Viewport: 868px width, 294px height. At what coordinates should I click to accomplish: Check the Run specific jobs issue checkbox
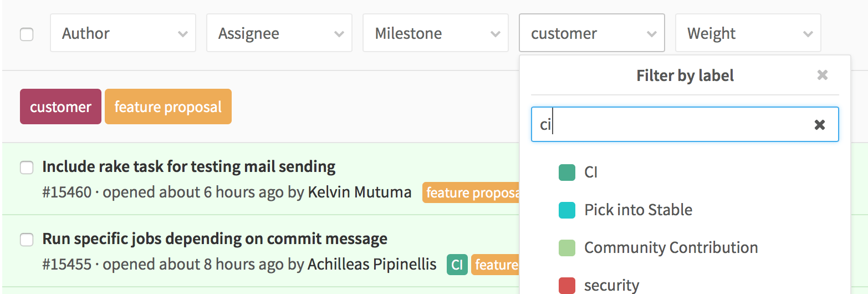pos(27,240)
